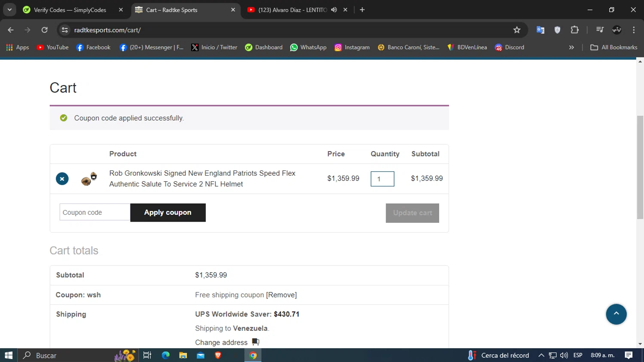Expand the hidden bookmarks chevron
Image resolution: width=644 pixels, height=362 pixels.
571,47
